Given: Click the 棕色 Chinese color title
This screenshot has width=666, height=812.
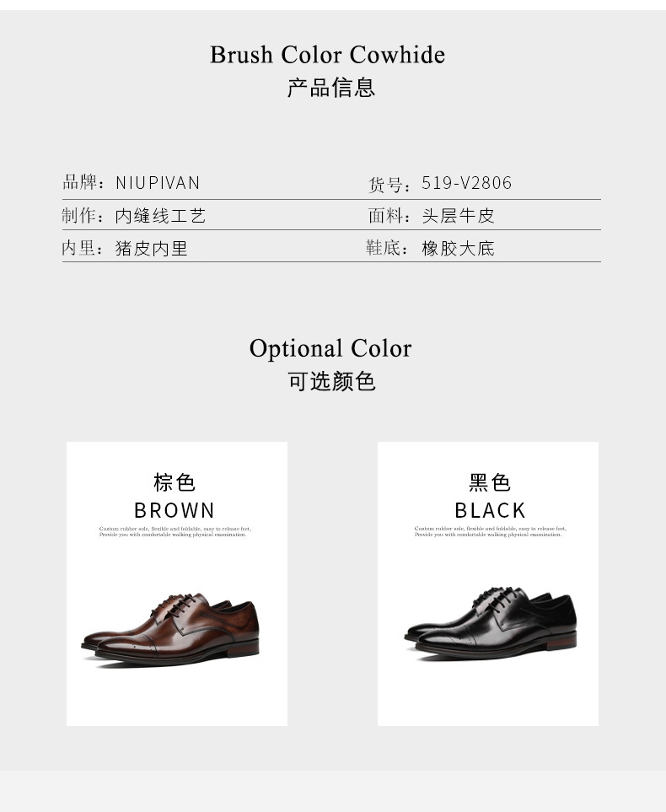Looking at the screenshot, I should pos(175,482).
